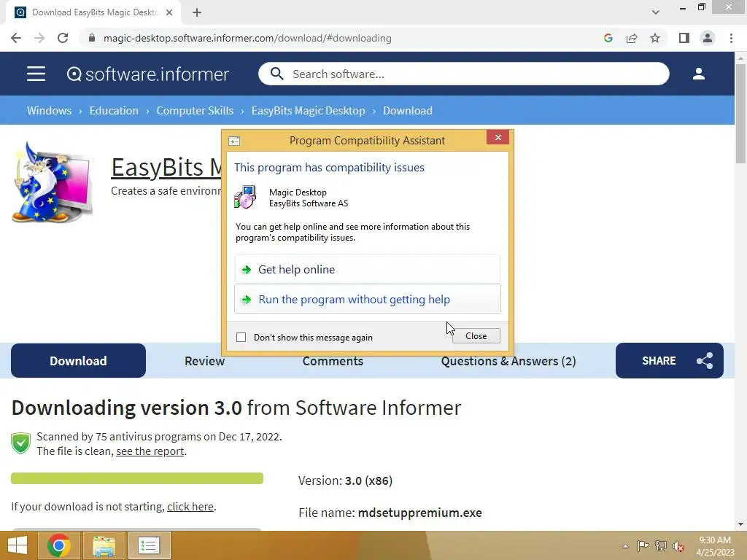Bookmark this page with the star icon
Image resolution: width=747 pixels, height=560 pixels.
tap(655, 38)
